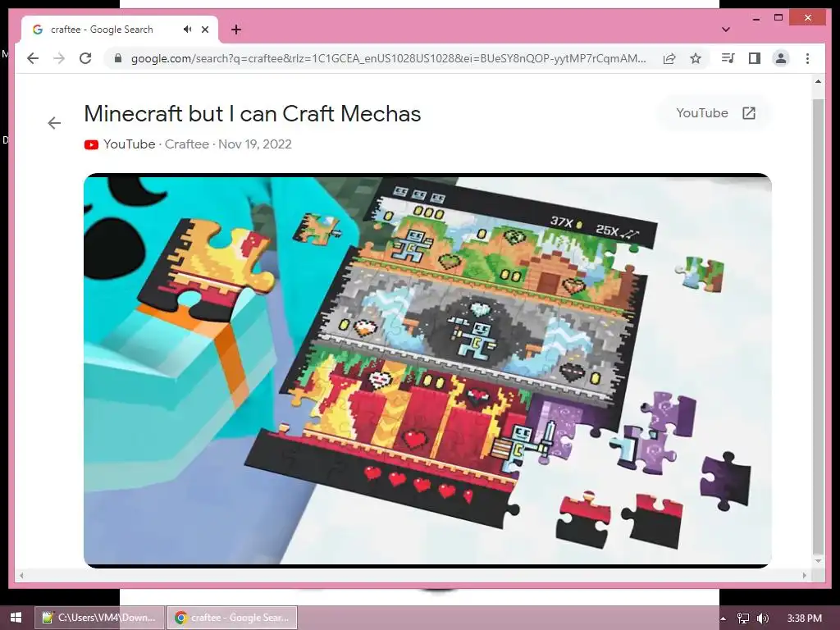Open the Chrome profile avatar
This screenshot has height=630, width=840.
point(781,58)
